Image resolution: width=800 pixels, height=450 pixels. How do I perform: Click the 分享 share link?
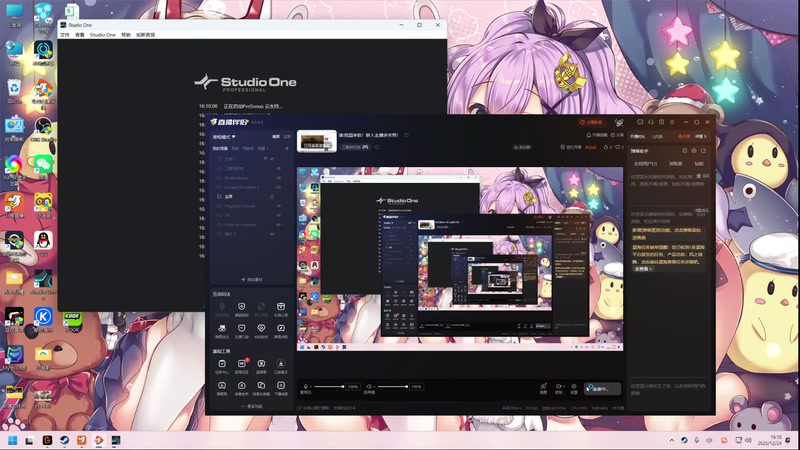point(617,135)
